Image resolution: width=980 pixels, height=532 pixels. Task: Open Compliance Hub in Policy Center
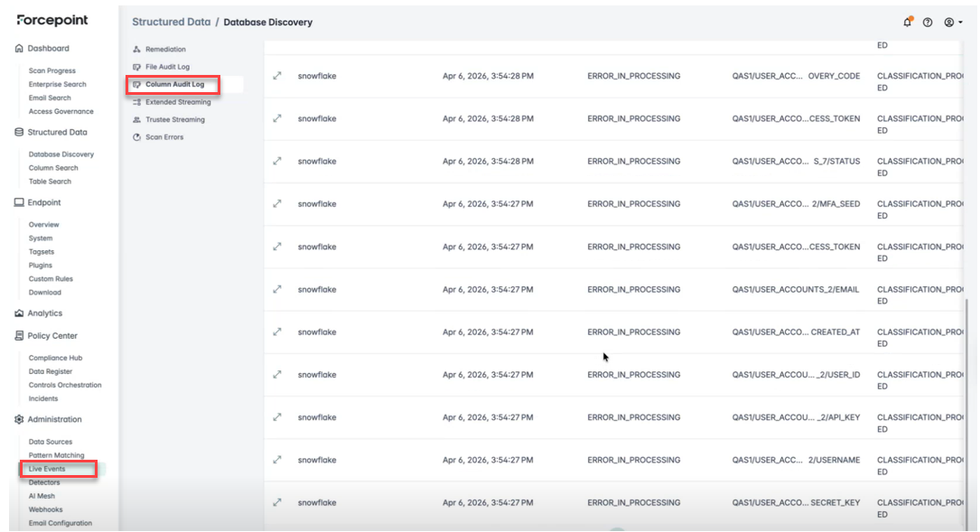tap(55, 358)
